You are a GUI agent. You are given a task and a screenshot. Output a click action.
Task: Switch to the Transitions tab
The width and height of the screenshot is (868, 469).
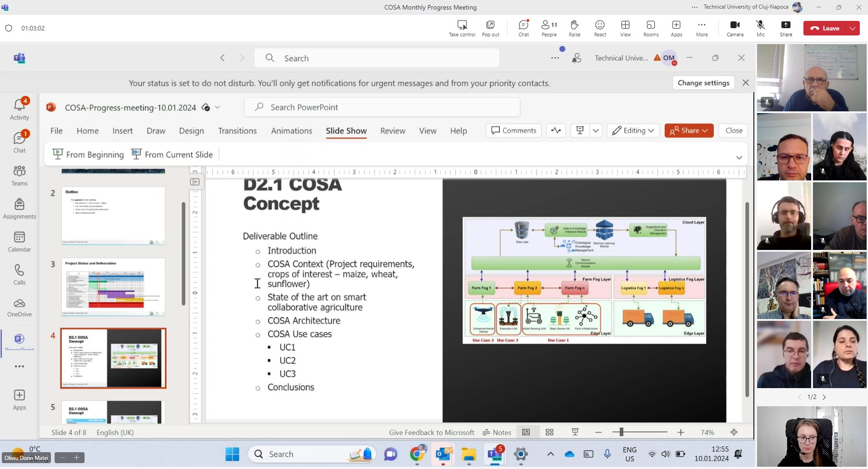(x=237, y=131)
